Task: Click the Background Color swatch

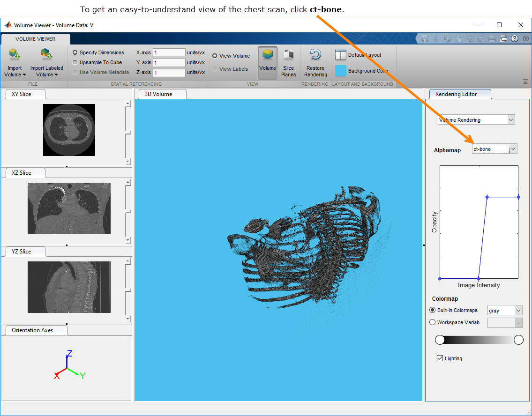Action: click(x=341, y=71)
